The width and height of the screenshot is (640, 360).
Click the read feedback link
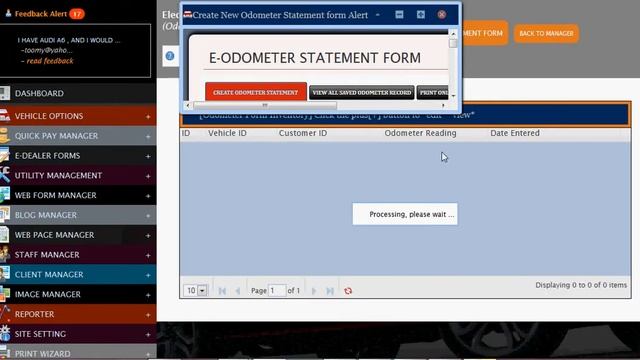[50, 61]
